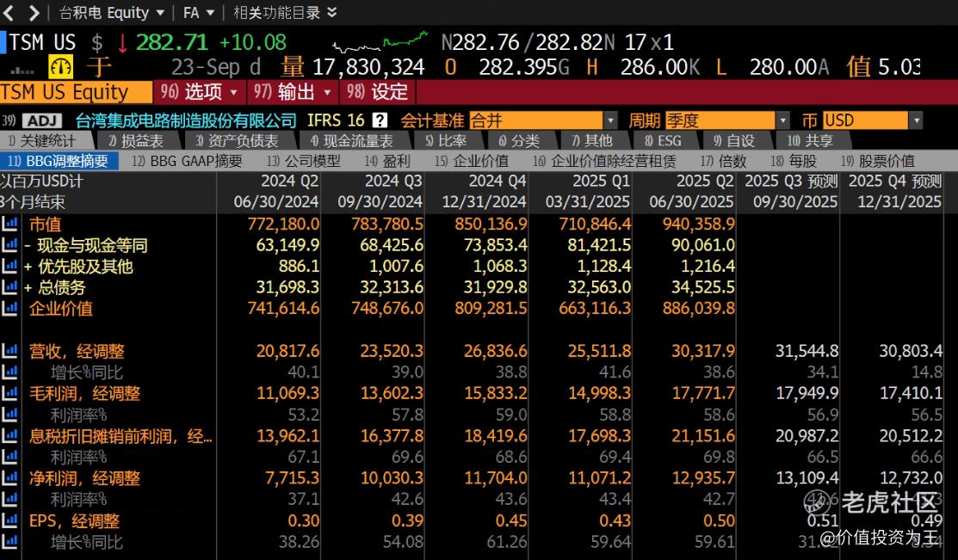Viewport: 958px width, 560px height.
Task: Select the 企业价值 sub-tab
Action: coord(472,161)
